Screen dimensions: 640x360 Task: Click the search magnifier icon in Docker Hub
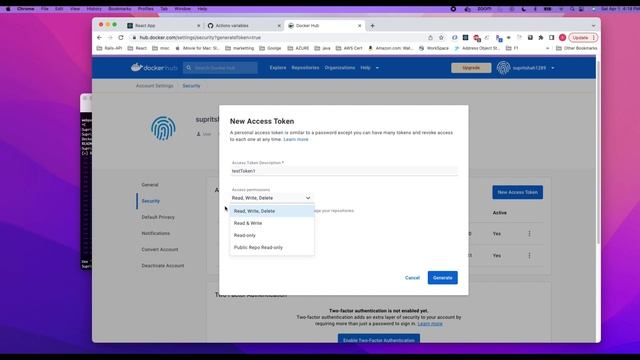(x=189, y=68)
